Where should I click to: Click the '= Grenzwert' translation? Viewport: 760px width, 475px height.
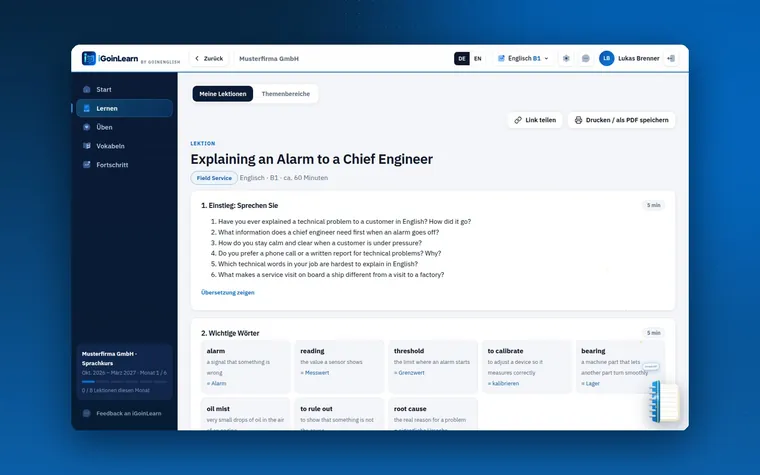[409, 373]
